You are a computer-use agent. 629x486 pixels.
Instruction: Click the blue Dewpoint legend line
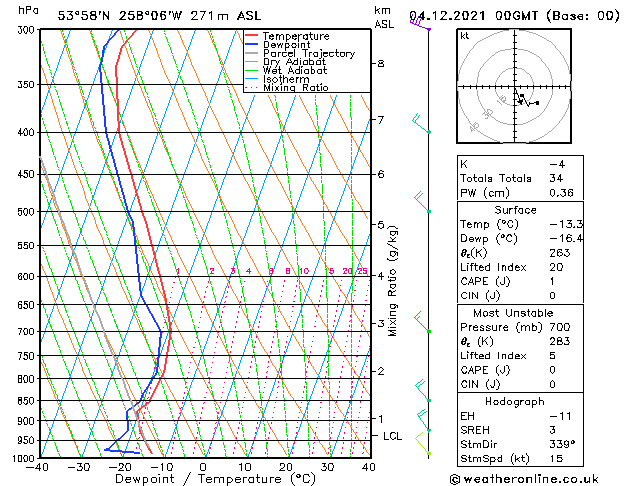tap(251, 45)
